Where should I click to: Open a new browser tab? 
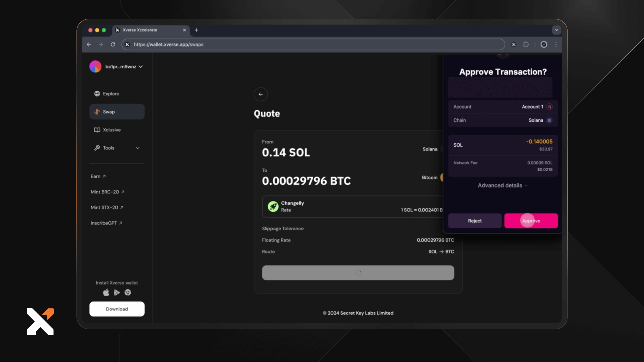(x=197, y=30)
